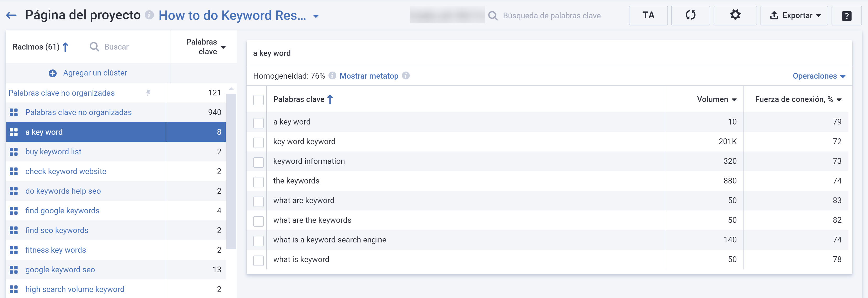Click the ascending sort arrow next to Racimos
Screen dimensions: 868x298
point(65,47)
